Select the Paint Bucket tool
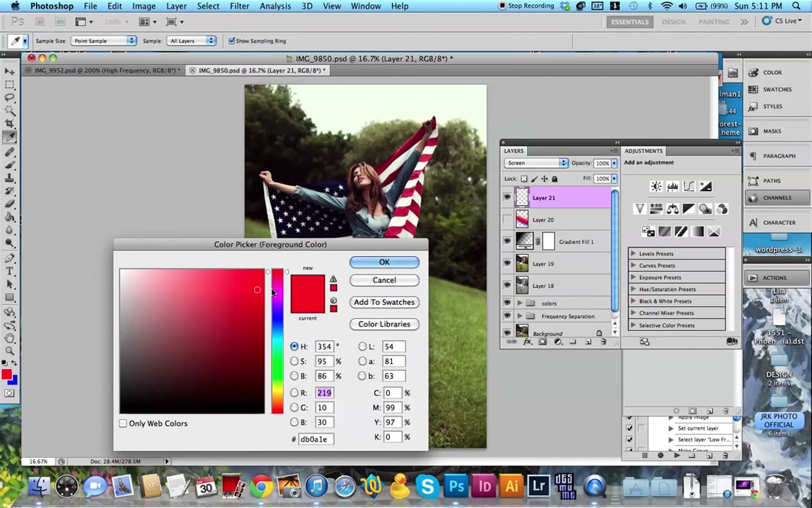Screen dimensions: 812x508 [x=9, y=217]
